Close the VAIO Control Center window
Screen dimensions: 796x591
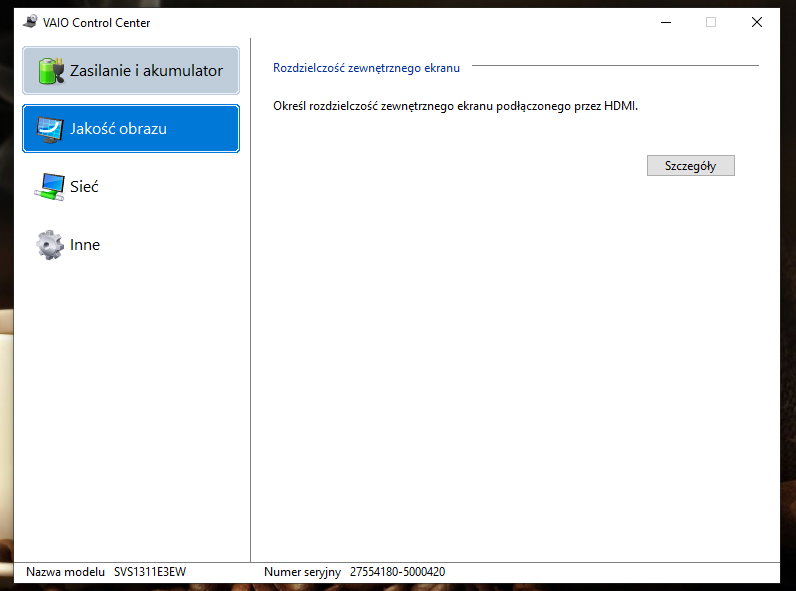click(757, 22)
